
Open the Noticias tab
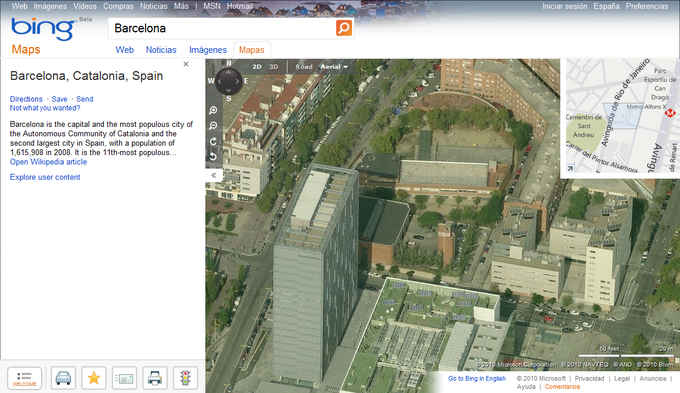click(x=161, y=50)
